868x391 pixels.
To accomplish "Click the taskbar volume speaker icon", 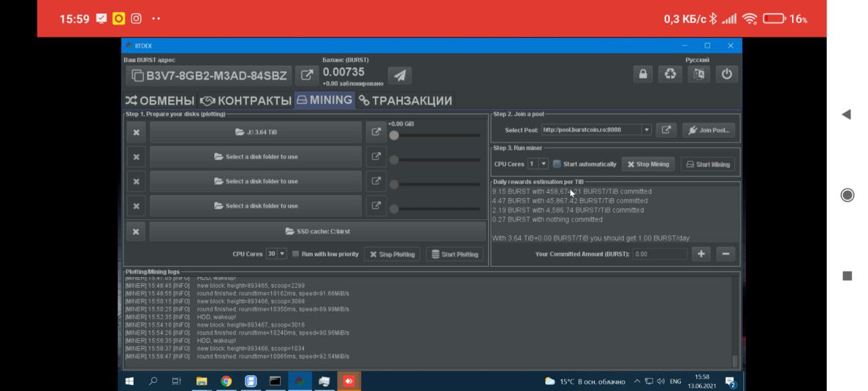I will [x=660, y=381].
